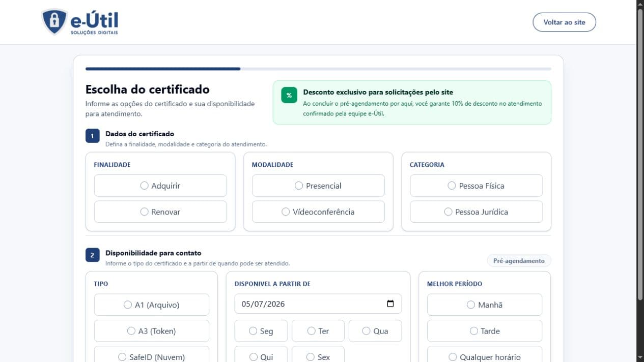Image resolution: width=644 pixels, height=362 pixels.
Task: Select the Adquirir option
Action: [160, 186]
